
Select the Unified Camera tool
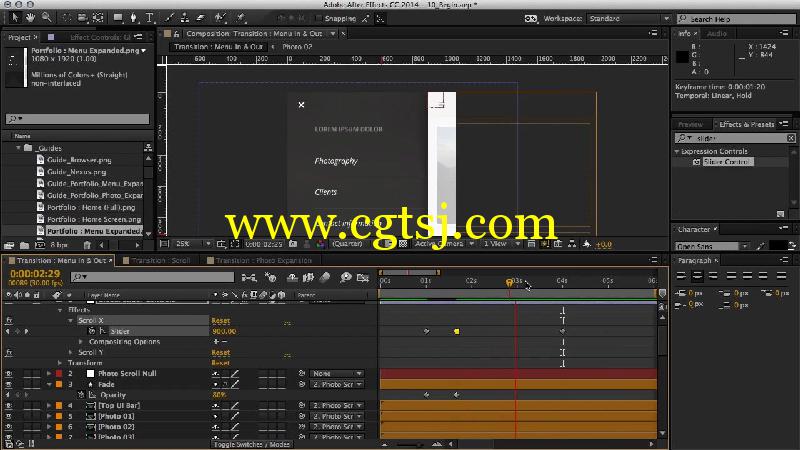(83, 18)
